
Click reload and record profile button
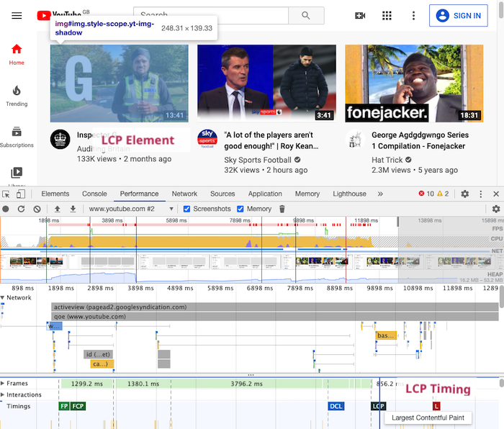tap(21, 209)
